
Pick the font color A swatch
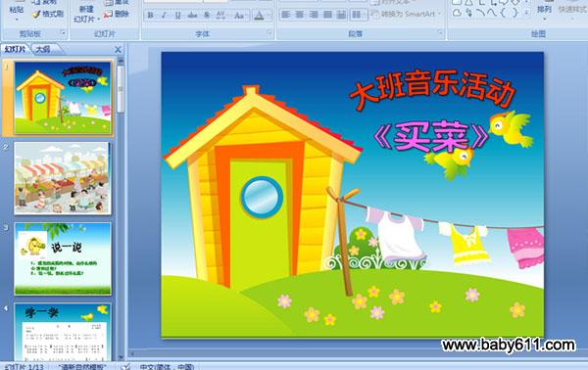pos(259,16)
